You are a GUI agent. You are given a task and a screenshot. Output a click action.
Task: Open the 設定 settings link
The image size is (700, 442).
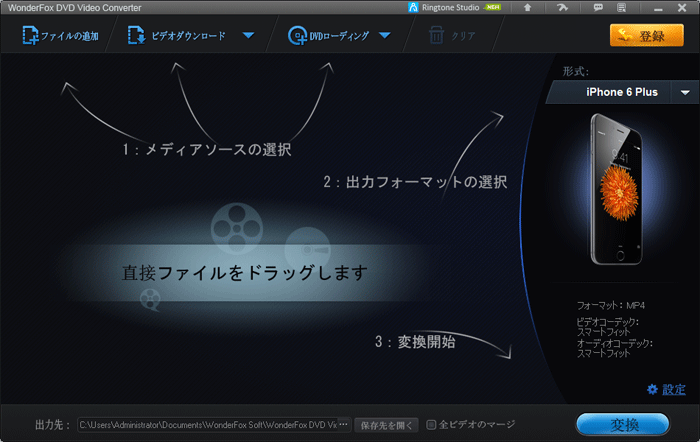(674, 390)
